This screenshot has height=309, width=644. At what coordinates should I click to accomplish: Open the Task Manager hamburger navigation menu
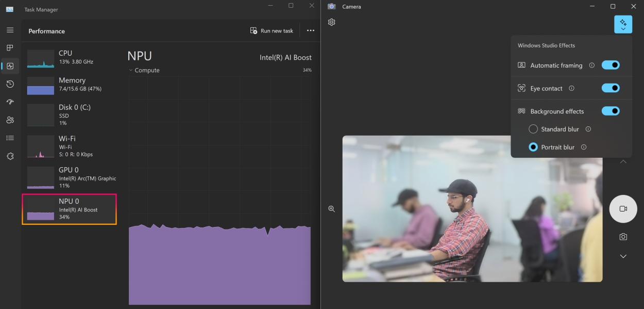(x=10, y=30)
